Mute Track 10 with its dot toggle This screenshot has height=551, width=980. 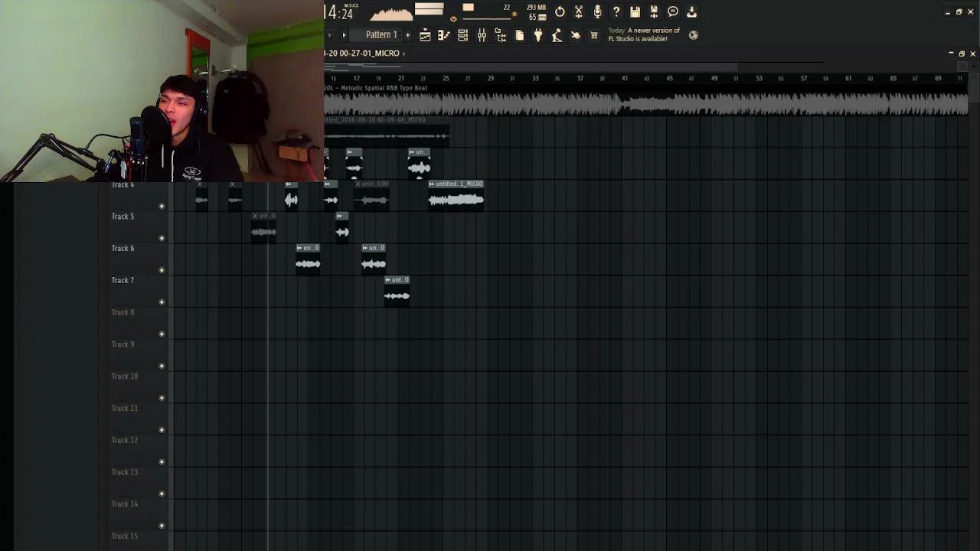coord(162,398)
